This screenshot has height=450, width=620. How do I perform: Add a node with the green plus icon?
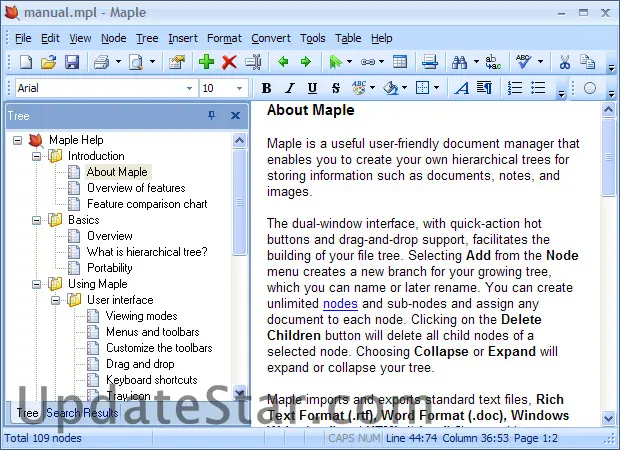pos(206,62)
